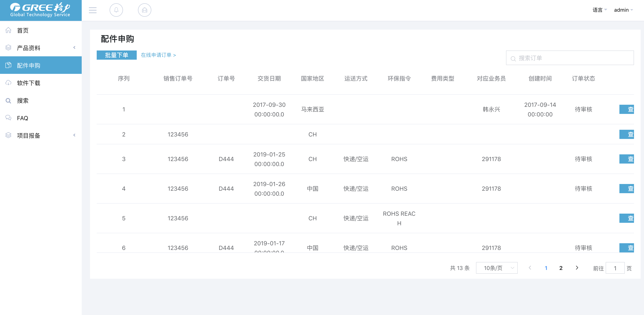644x315 pixels.
Task: Click the 查 button in row 2
Action: click(x=626, y=134)
